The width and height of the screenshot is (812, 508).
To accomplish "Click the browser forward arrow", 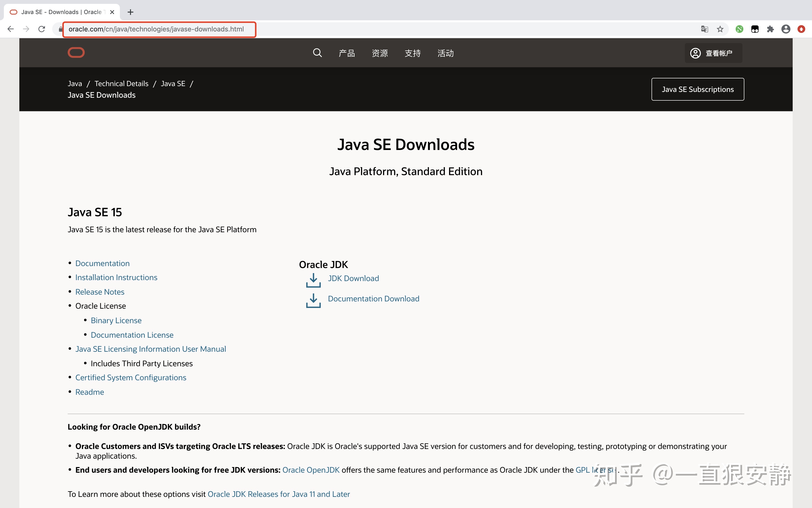I will coord(26,29).
